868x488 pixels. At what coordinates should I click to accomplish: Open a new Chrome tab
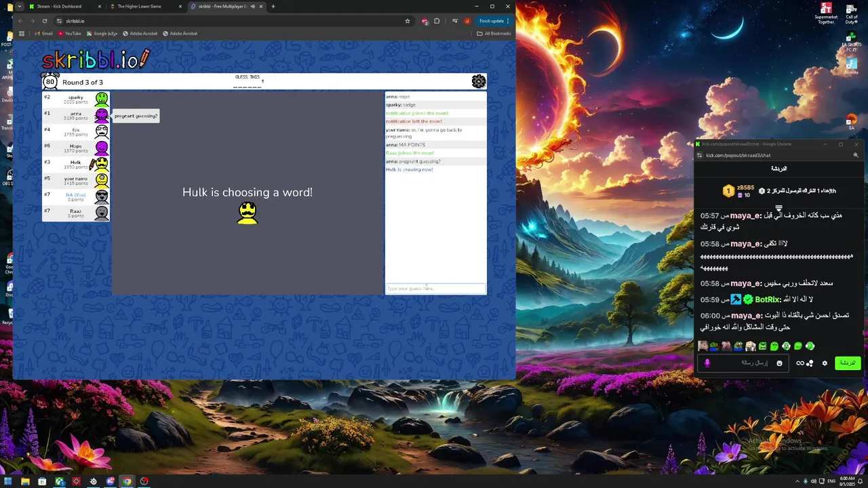tap(273, 6)
